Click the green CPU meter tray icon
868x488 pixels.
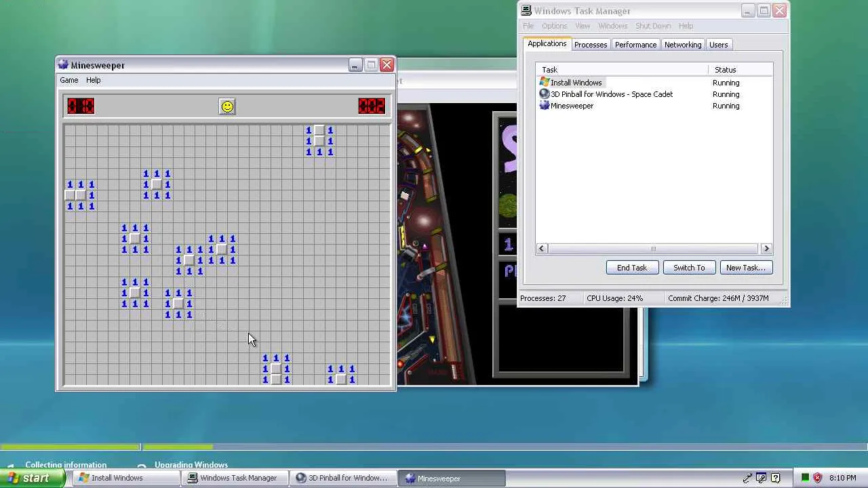[x=805, y=478]
